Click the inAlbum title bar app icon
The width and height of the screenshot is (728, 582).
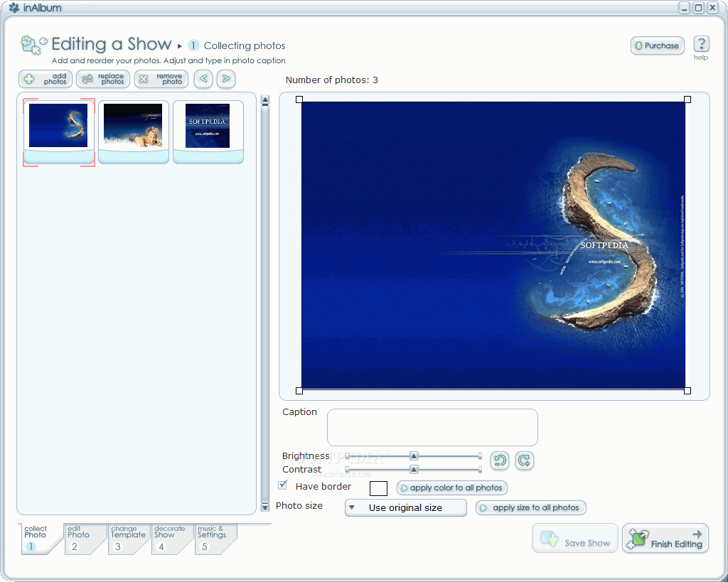tap(14, 7)
